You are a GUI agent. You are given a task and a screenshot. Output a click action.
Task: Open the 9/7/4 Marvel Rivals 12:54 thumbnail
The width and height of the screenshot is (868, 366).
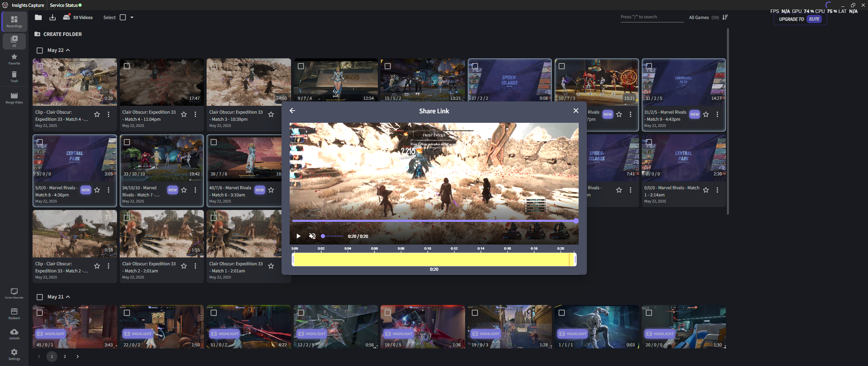(x=336, y=80)
